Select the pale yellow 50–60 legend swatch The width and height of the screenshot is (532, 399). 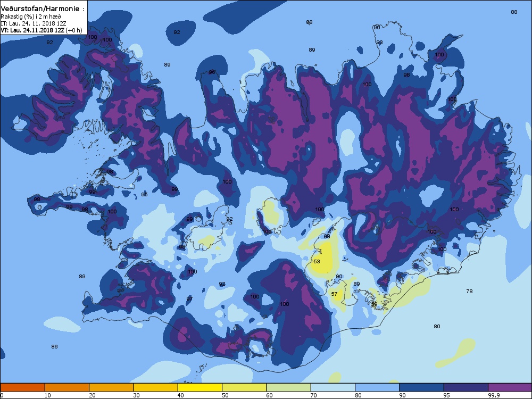pos(244,387)
